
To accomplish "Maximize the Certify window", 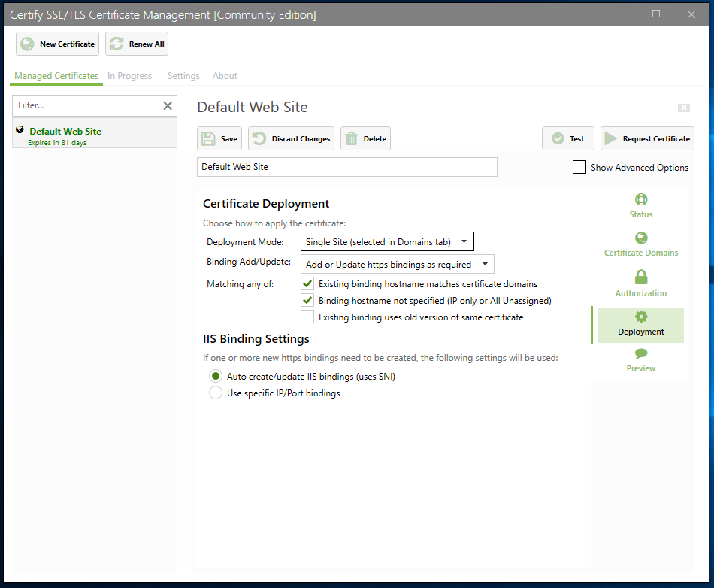I will 656,14.
